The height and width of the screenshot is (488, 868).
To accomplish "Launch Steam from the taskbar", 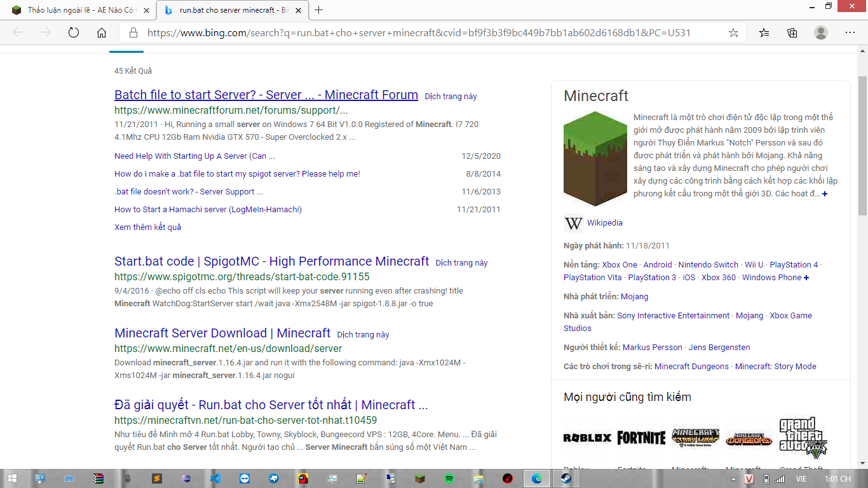I will [x=565, y=478].
